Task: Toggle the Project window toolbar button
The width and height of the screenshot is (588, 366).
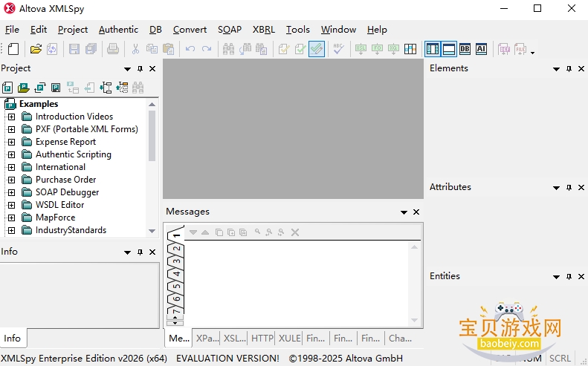Action: coord(433,49)
